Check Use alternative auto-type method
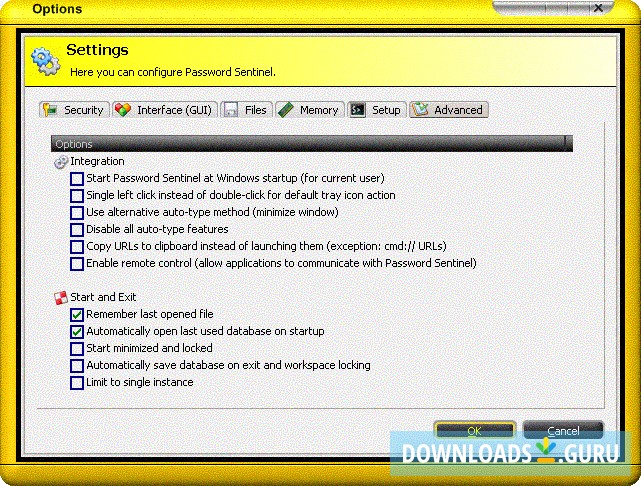Image resolution: width=641 pixels, height=486 pixels. click(x=77, y=213)
